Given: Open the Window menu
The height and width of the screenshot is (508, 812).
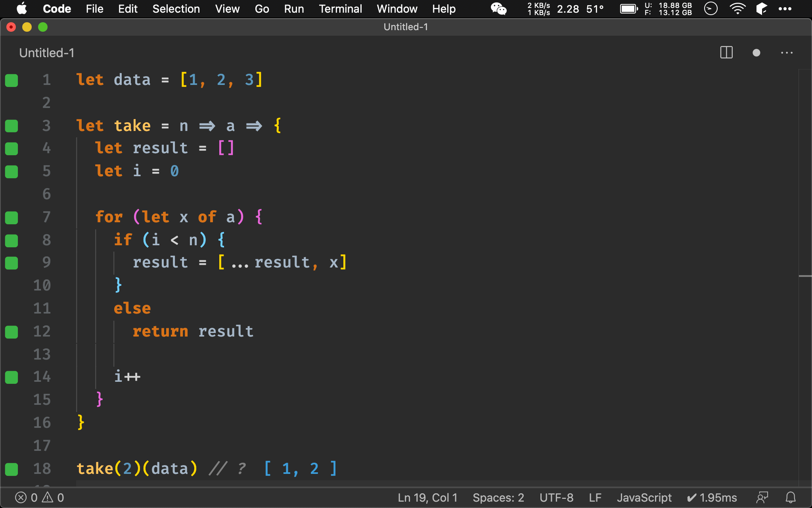Looking at the screenshot, I should click(397, 9).
